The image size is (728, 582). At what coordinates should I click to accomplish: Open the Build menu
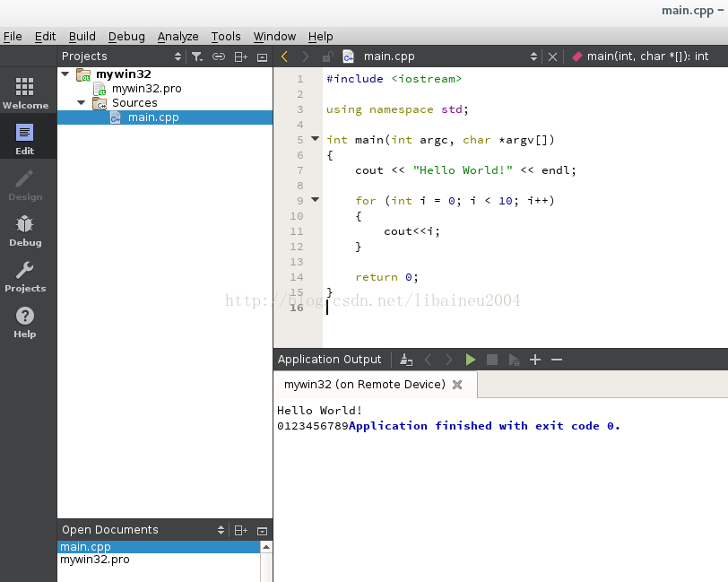(x=82, y=36)
